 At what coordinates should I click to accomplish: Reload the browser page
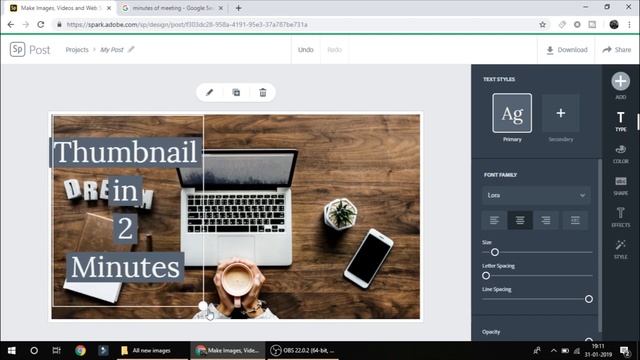pos(40,24)
